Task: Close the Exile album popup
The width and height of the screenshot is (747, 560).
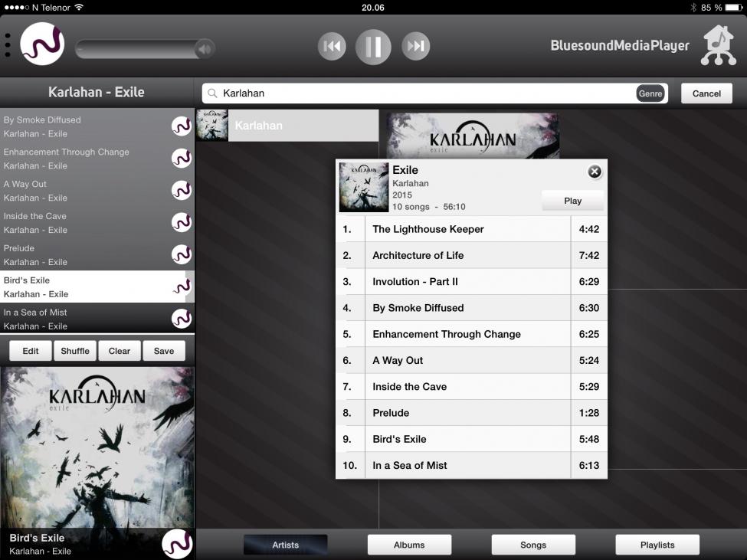Action: [594, 172]
